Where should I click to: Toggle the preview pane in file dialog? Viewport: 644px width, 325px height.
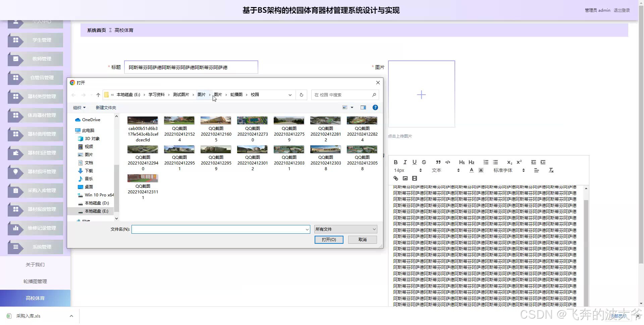point(363,107)
